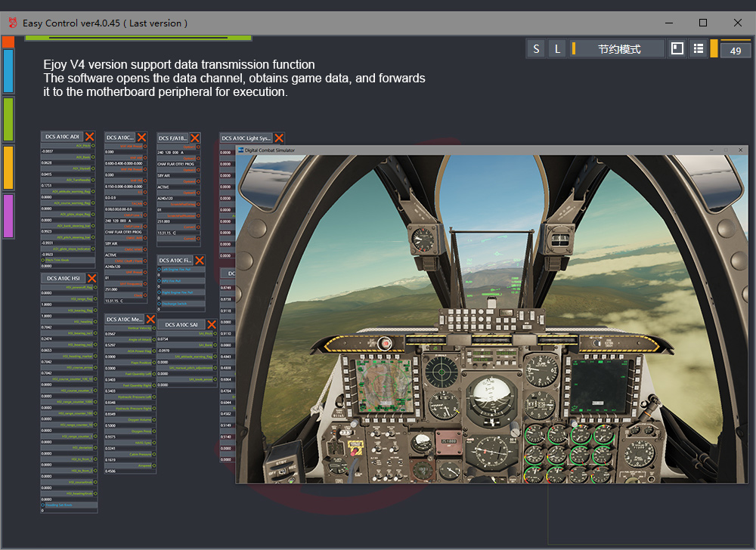Close the DCS F/A18 panel
Viewport: 756px width, 550px height.
tap(195, 137)
